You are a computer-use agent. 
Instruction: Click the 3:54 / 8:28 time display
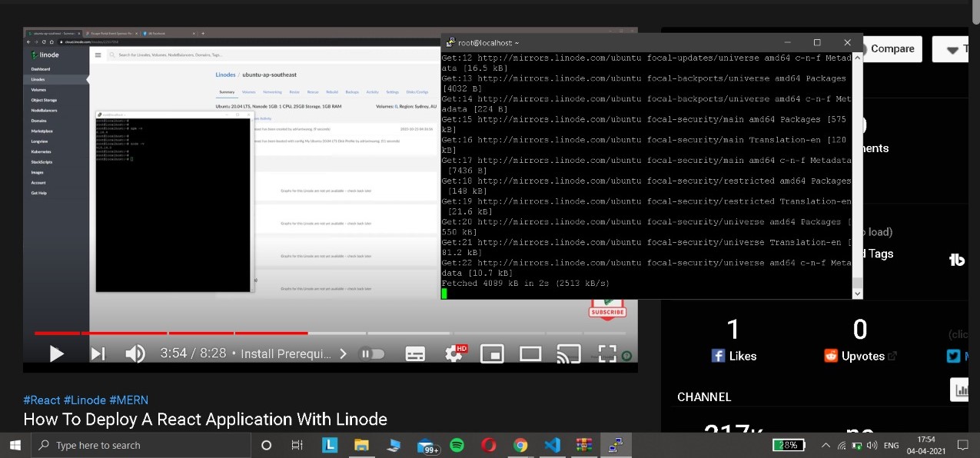(x=193, y=353)
